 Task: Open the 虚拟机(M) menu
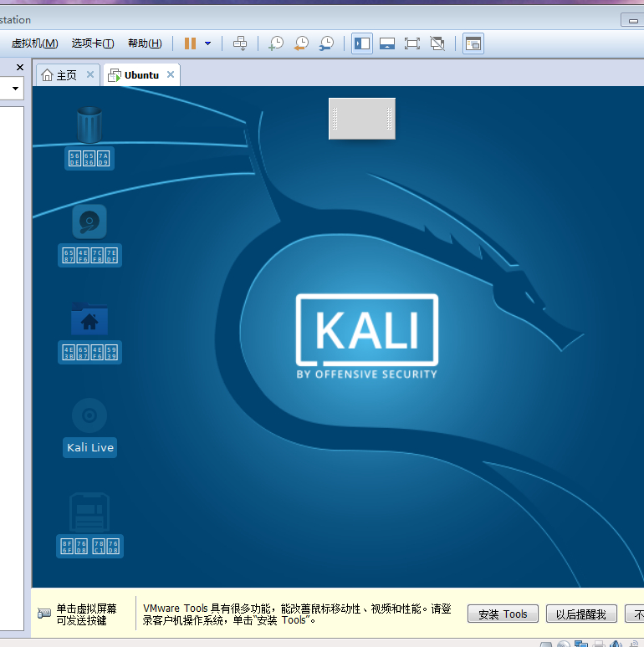point(34,43)
